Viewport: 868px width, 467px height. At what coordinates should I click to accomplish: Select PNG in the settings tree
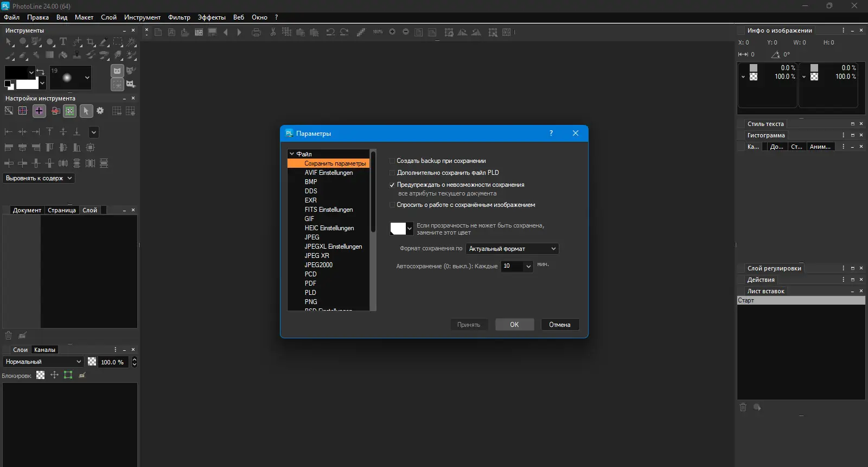[x=311, y=302]
